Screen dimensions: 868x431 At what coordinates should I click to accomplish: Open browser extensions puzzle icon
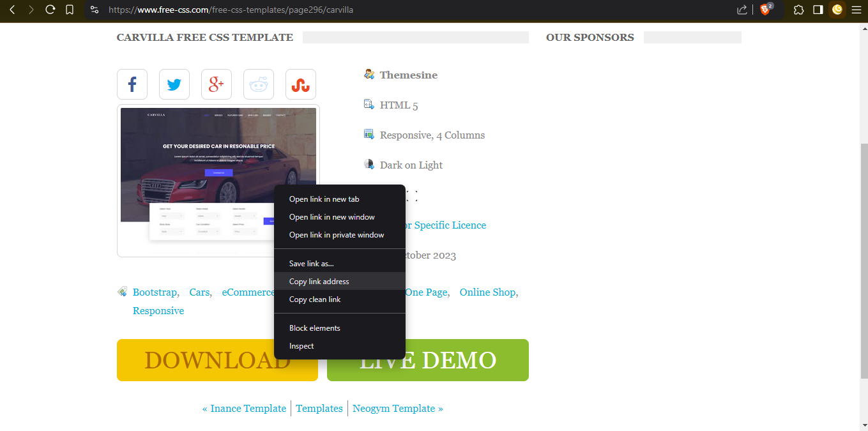click(798, 10)
